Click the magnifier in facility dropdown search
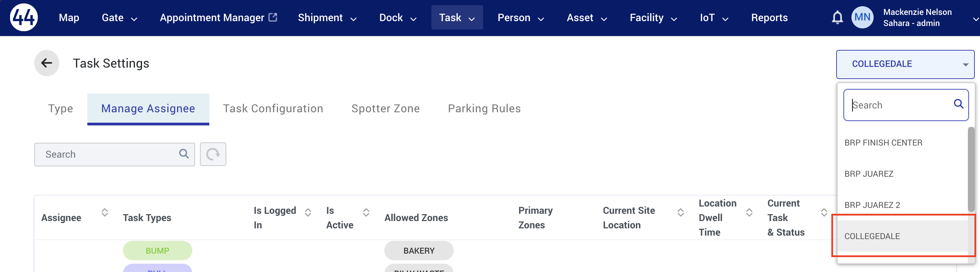Viewport: 980px width, 272px height. point(958,104)
